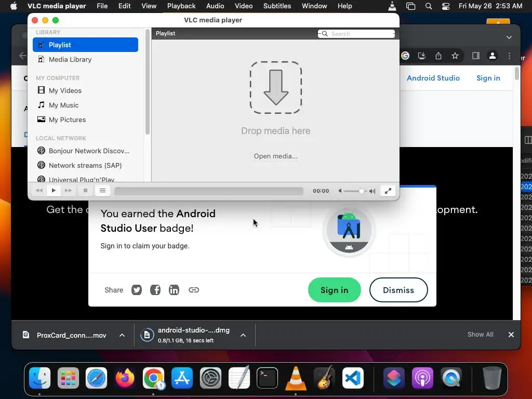532x399 pixels.
Task: Open Terminal from the Dock
Action: tap(268, 378)
